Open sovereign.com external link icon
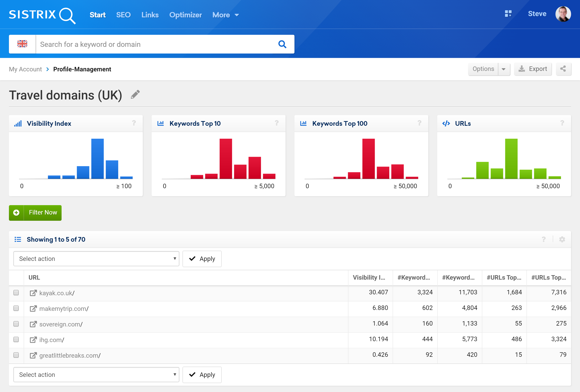 pyautogui.click(x=33, y=324)
